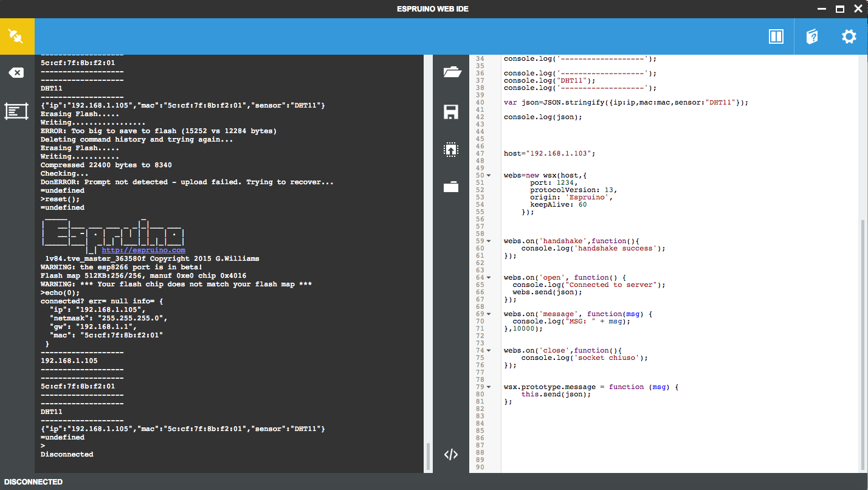This screenshot has height=490, width=868.
Task: Click on 'port: 1234,' in code editor
Action: [x=554, y=183]
